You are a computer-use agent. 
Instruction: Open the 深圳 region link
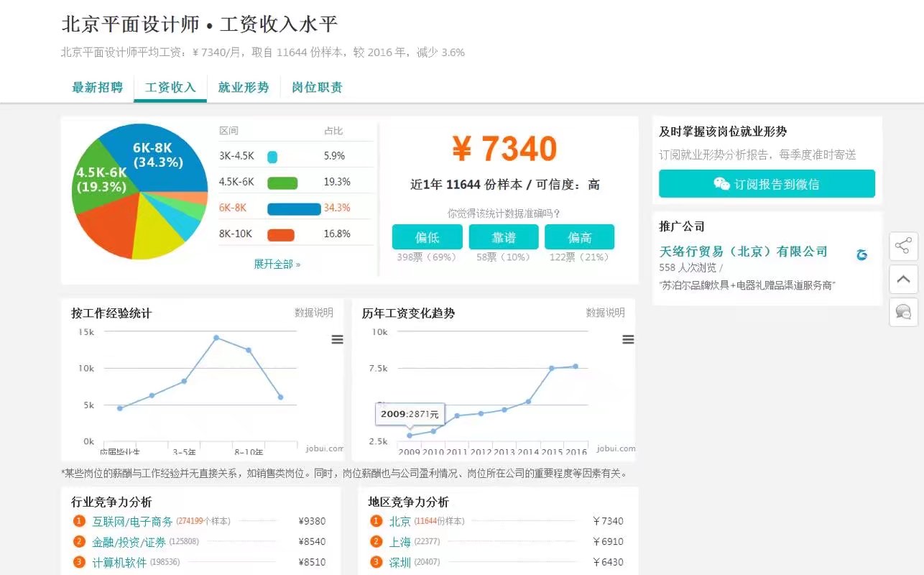[400, 562]
